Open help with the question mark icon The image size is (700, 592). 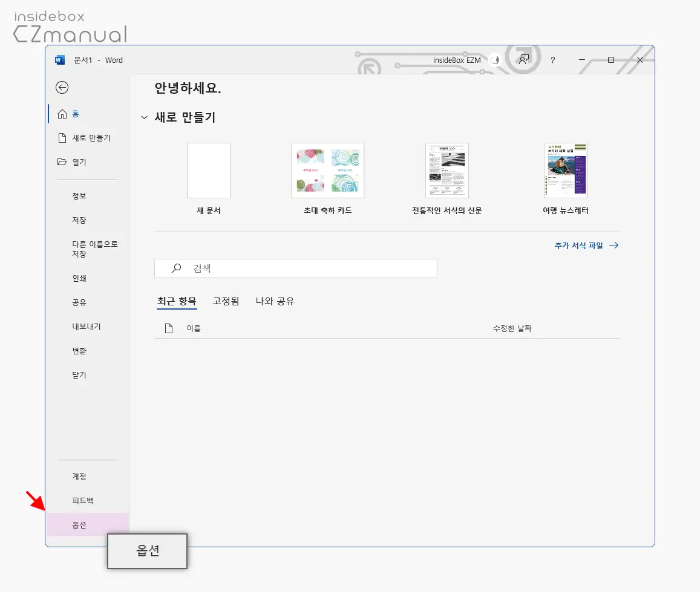click(552, 60)
